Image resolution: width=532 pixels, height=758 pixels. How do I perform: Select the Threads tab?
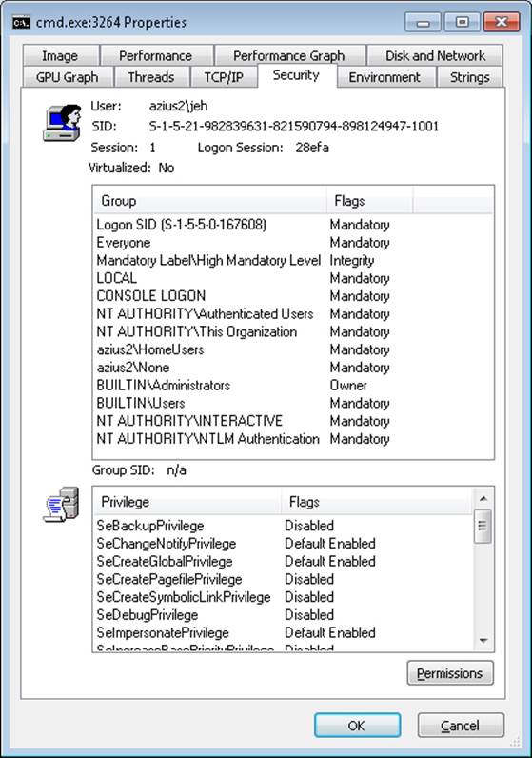coord(151,77)
